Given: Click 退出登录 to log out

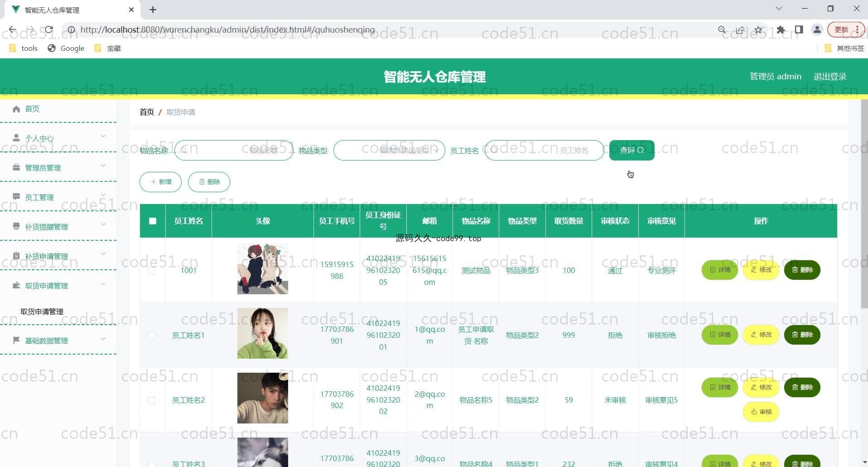Looking at the screenshot, I should tap(830, 77).
